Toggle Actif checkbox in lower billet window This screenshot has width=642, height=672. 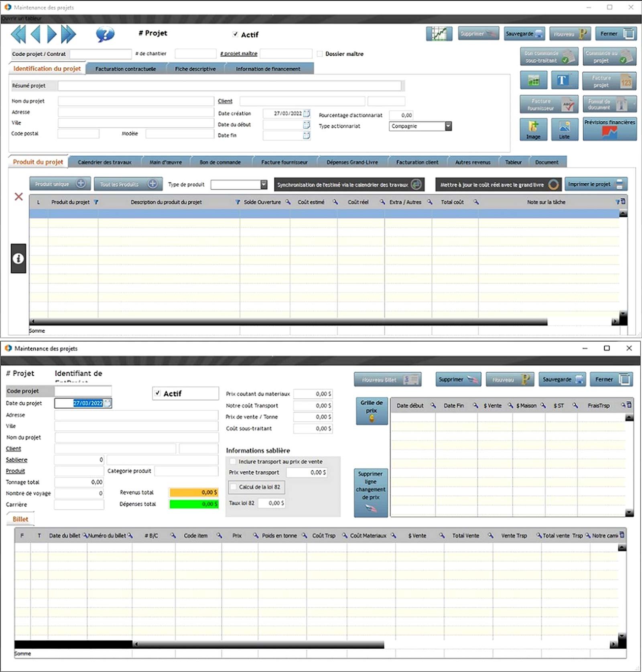158,393
